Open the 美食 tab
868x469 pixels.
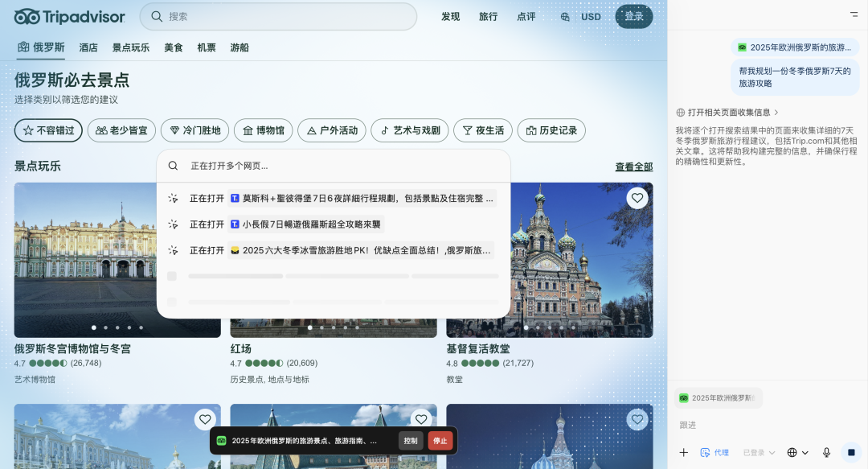click(x=174, y=47)
